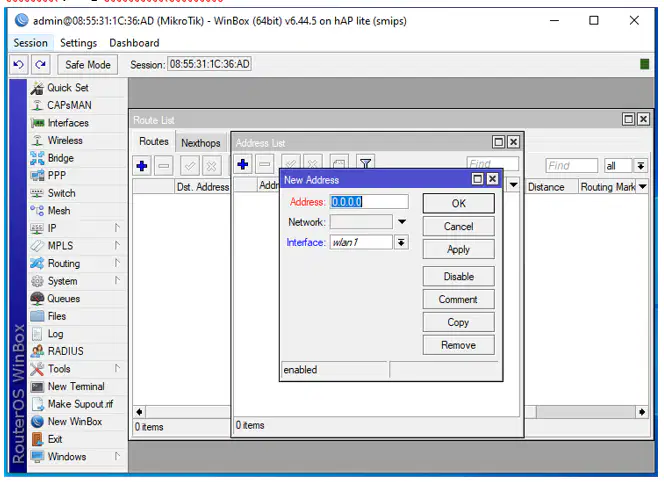Screen dimensions: 664x482
Task: Click Make Supout.rif
Action: 77,404
